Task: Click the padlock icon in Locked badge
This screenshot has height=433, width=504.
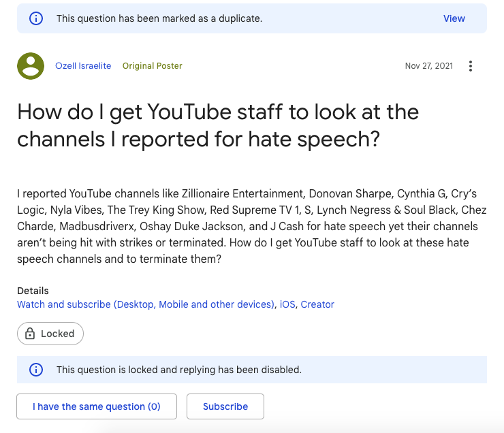Action: point(30,334)
